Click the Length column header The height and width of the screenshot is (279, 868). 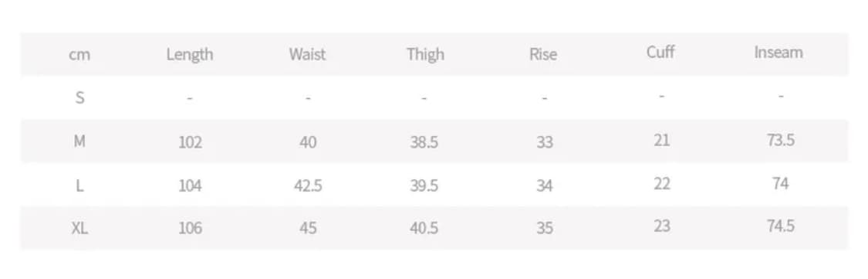pyautogui.click(x=190, y=54)
